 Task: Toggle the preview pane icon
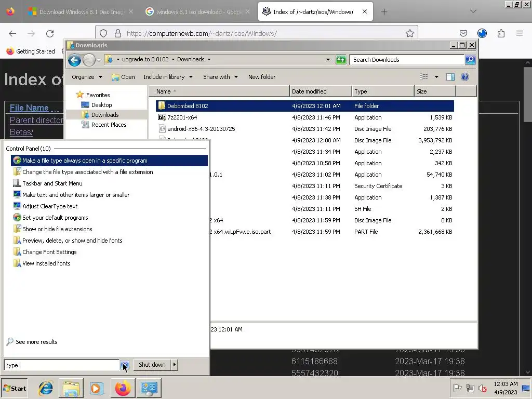[450, 77]
